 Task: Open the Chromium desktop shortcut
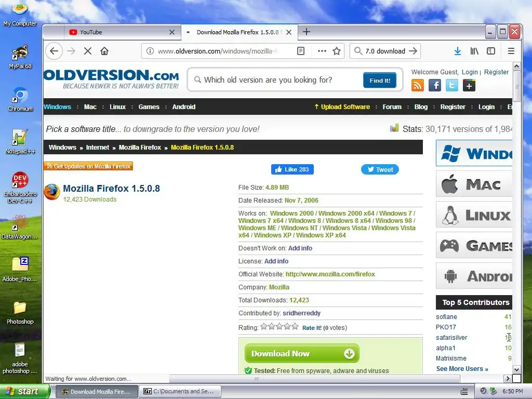click(20, 99)
